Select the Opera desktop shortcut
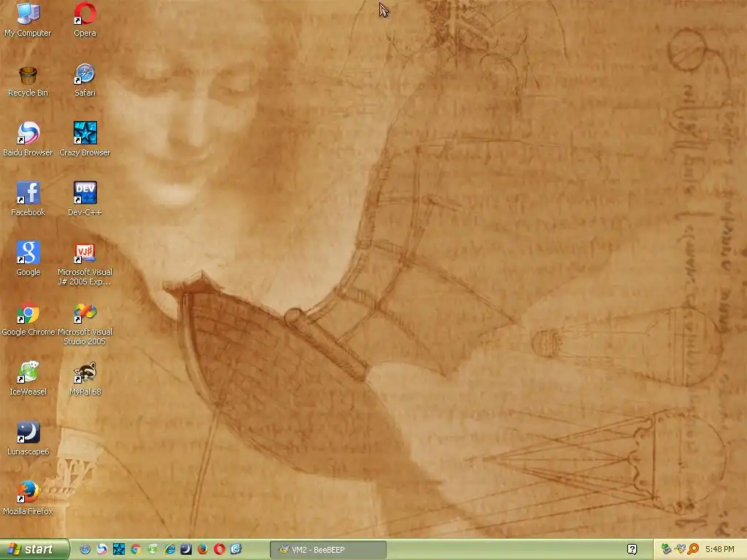Screen dimensions: 747x560 (85, 19)
